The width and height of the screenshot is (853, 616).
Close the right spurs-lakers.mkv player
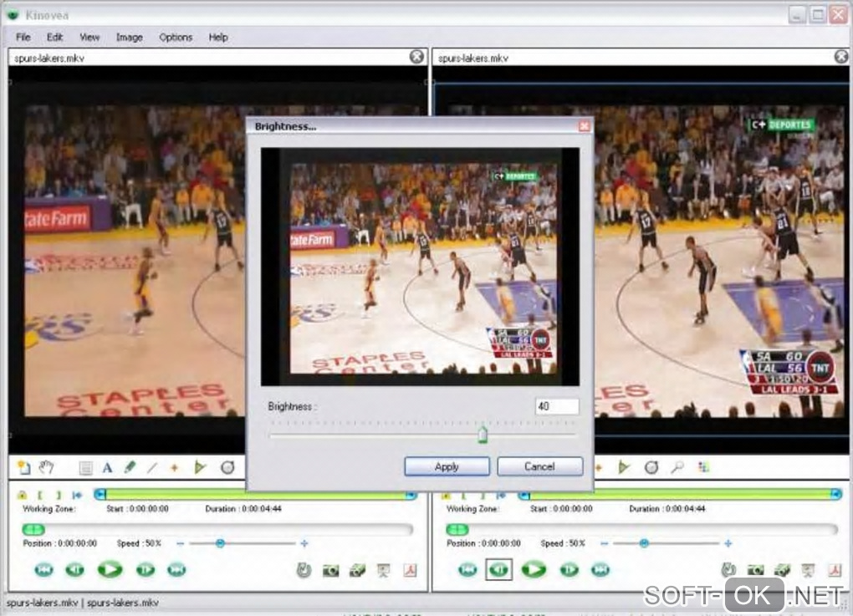[841, 57]
